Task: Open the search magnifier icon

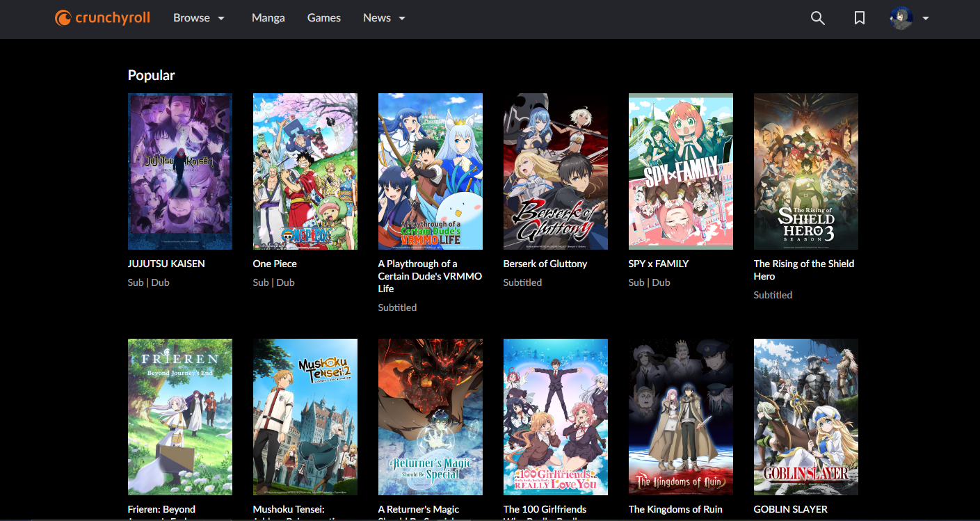Action: (818, 18)
